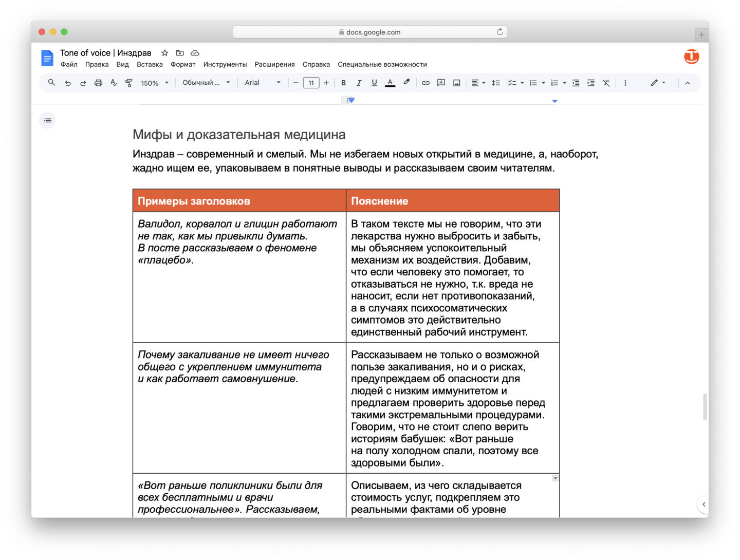Image resolution: width=740 pixels, height=560 pixels.
Task: Increase font size with plus button
Action: (326, 83)
